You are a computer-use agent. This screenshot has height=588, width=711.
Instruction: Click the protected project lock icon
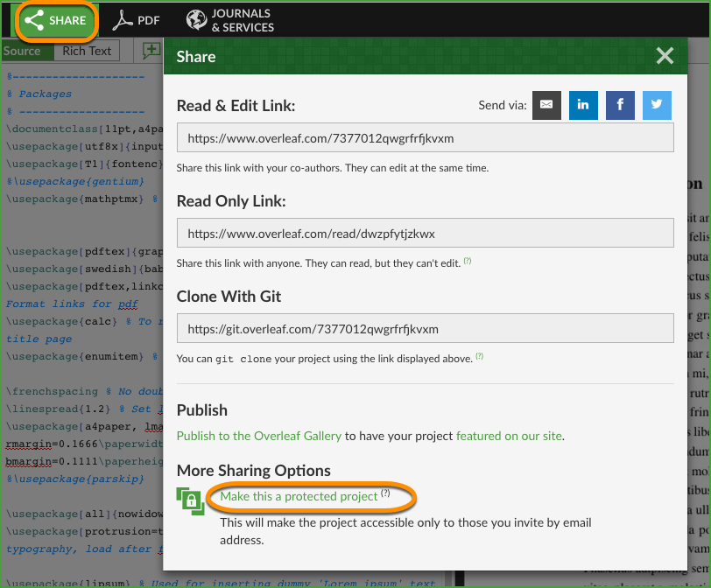pos(191,501)
